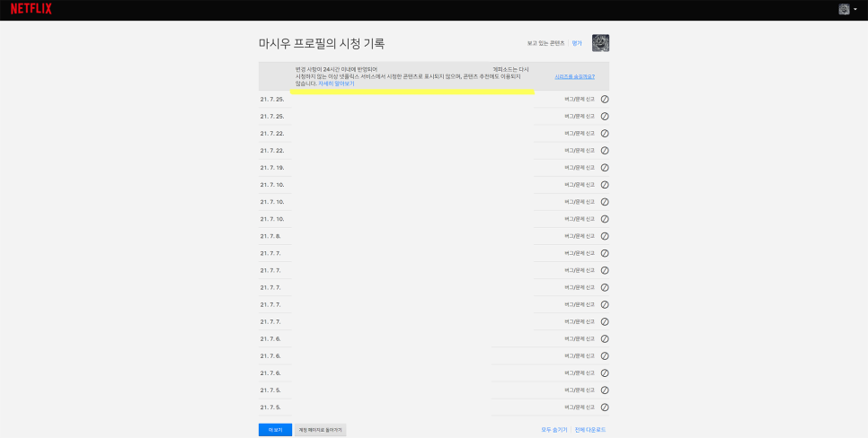Open the account menu caret beside top-right avatar

[x=855, y=9]
